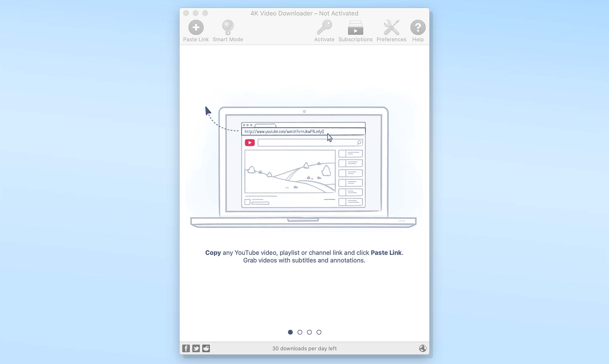This screenshot has width=609, height=364.
Task: Navigate to fourth onboarding slide
Action: pos(318,332)
